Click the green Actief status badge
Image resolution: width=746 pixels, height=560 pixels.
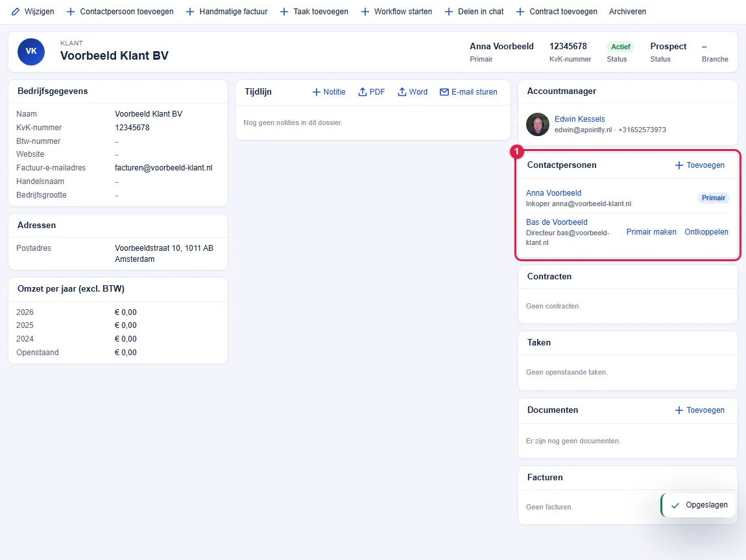pos(620,47)
